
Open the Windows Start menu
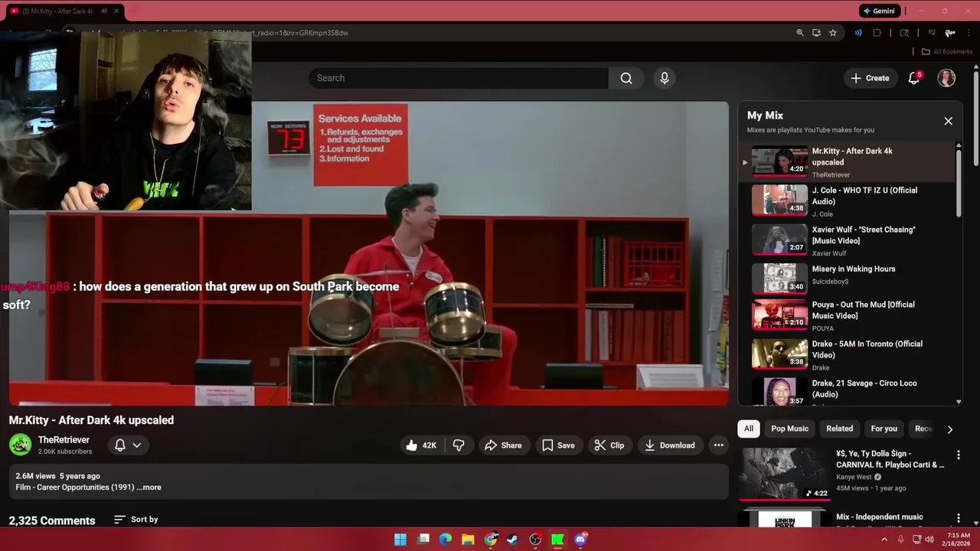pos(400,540)
